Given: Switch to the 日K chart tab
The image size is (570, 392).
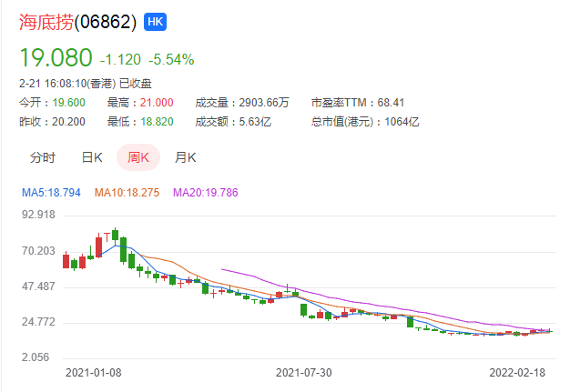Looking at the screenshot, I should click(92, 157).
